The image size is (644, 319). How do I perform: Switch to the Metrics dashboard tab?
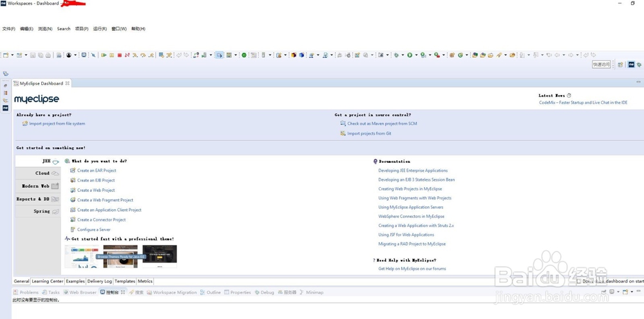[145, 281]
